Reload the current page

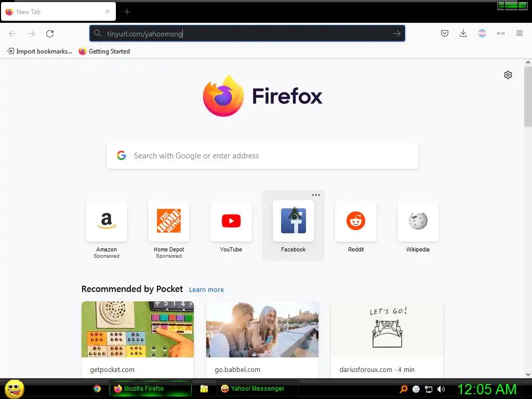click(50, 34)
